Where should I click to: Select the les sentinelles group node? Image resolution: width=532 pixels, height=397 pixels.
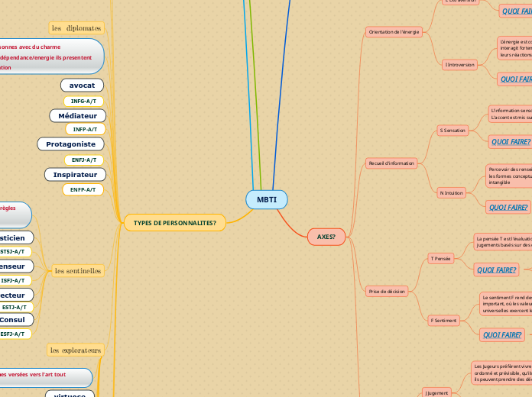pos(78,271)
